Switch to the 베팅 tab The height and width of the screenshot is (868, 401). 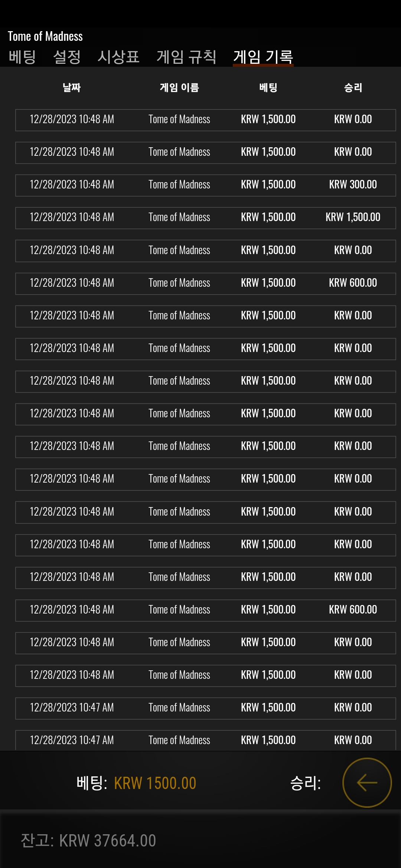22,57
